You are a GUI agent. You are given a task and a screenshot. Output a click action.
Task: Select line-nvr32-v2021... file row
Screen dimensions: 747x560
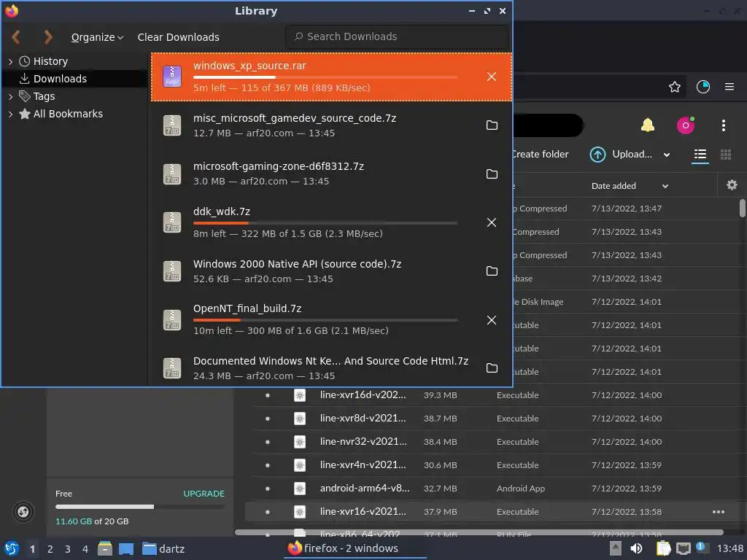tap(495, 442)
